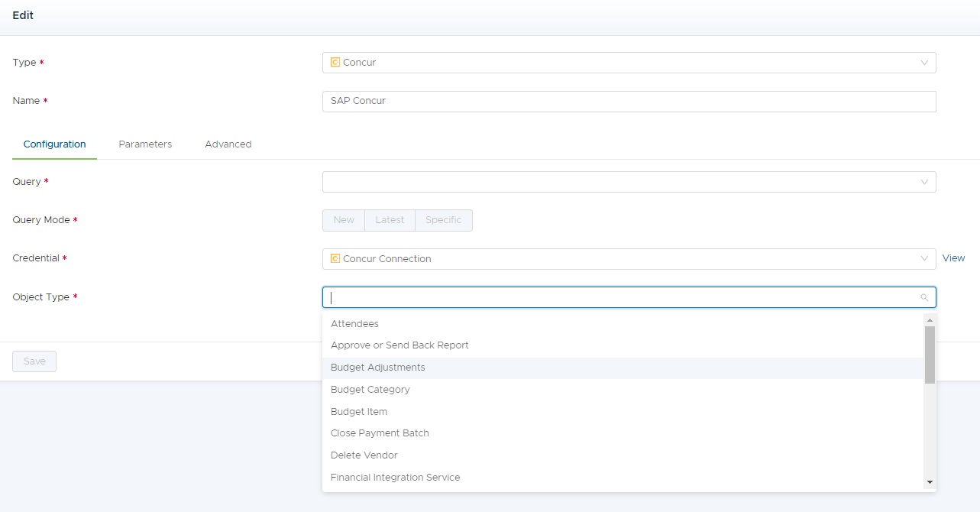Switch to the Parameters tab

(145, 144)
